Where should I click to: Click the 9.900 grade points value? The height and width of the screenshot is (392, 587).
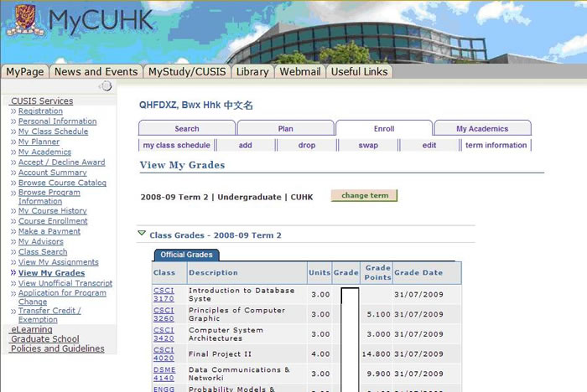point(378,374)
